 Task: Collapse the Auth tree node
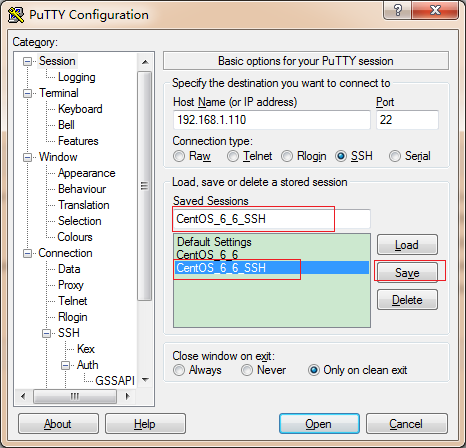point(66,365)
